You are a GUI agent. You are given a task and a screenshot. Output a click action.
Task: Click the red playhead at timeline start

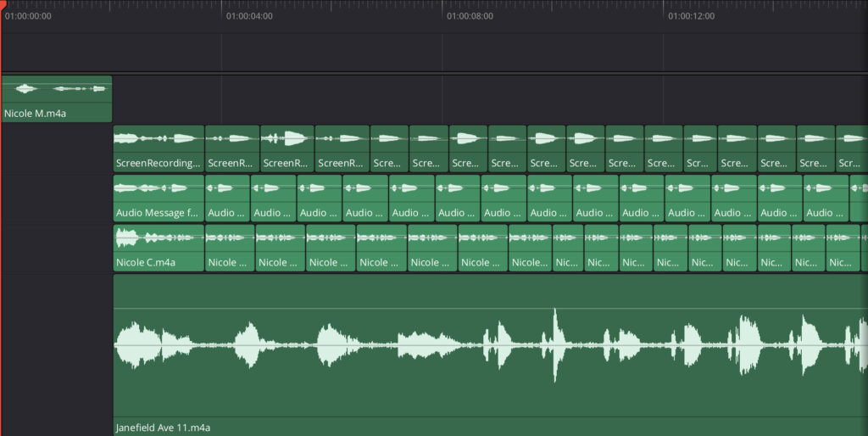(x=2, y=4)
